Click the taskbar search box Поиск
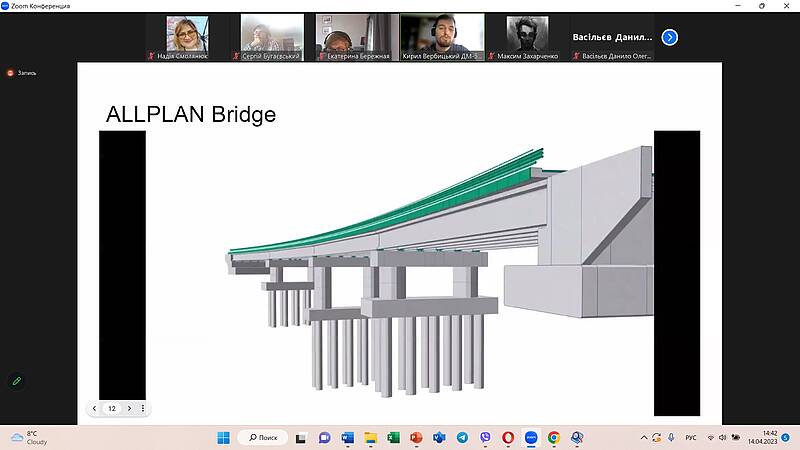 coord(263,438)
